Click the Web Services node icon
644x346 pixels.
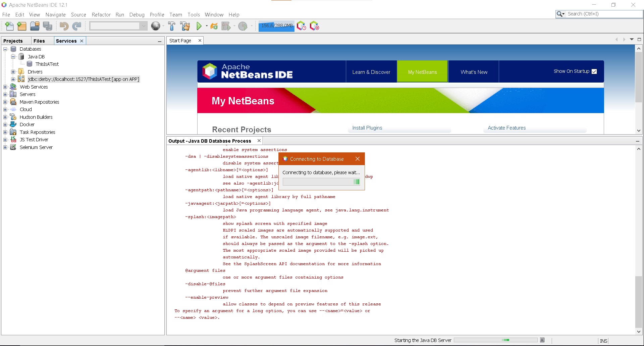tap(13, 87)
